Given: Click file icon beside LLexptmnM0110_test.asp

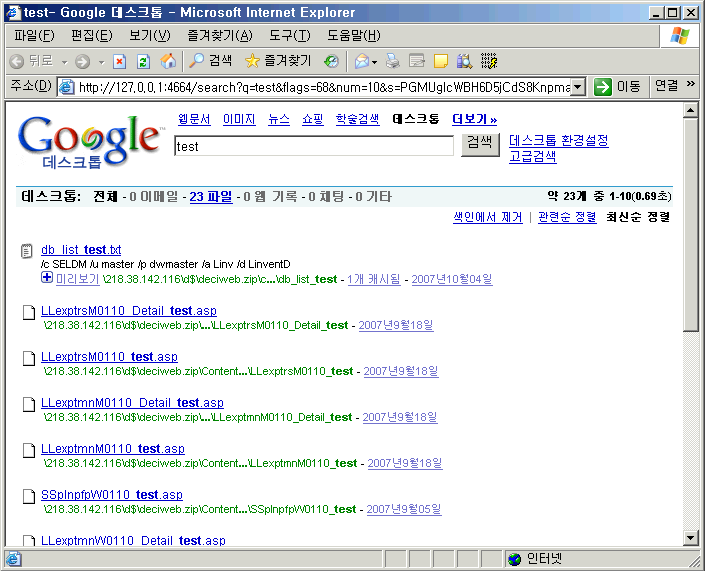Looking at the screenshot, I should click(x=29, y=450).
